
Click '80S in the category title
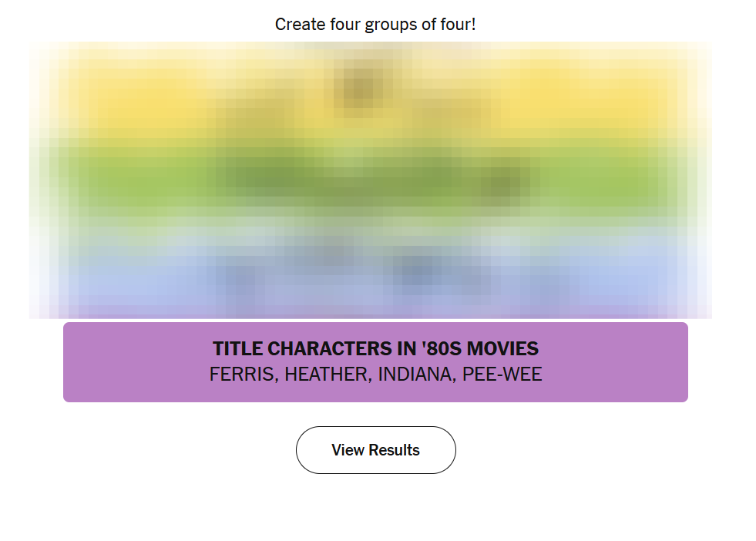(x=442, y=349)
